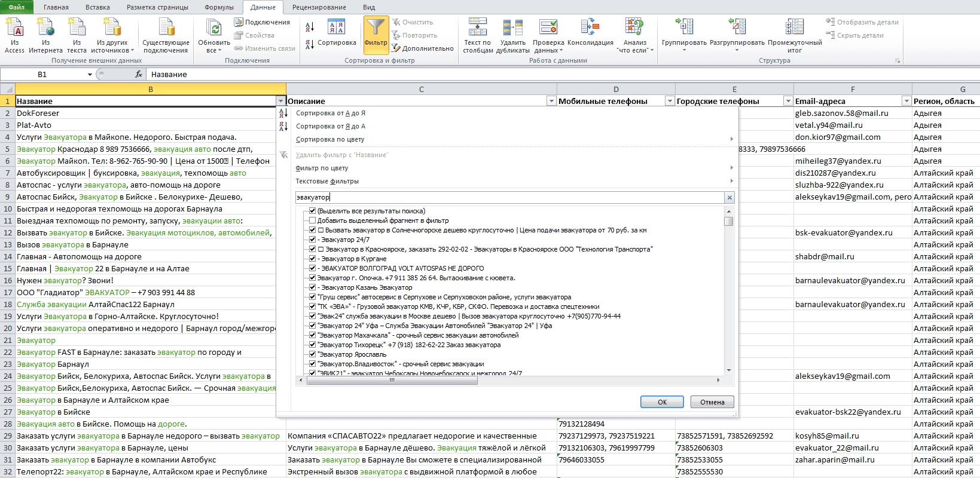980x478 pixels.
Task: Import data Из текста
Action: pyautogui.click(x=77, y=36)
